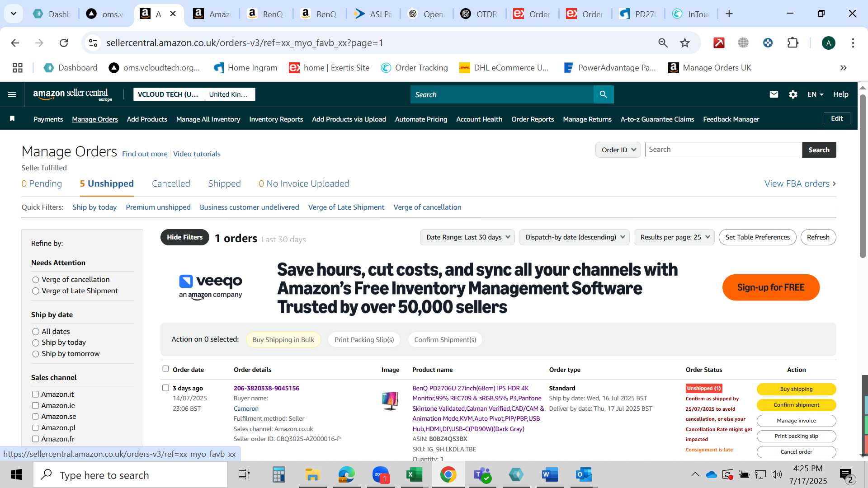Check the Amazon.se sales channel
Viewport: 868px width, 488px height.
pyautogui.click(x=35, y=417)
